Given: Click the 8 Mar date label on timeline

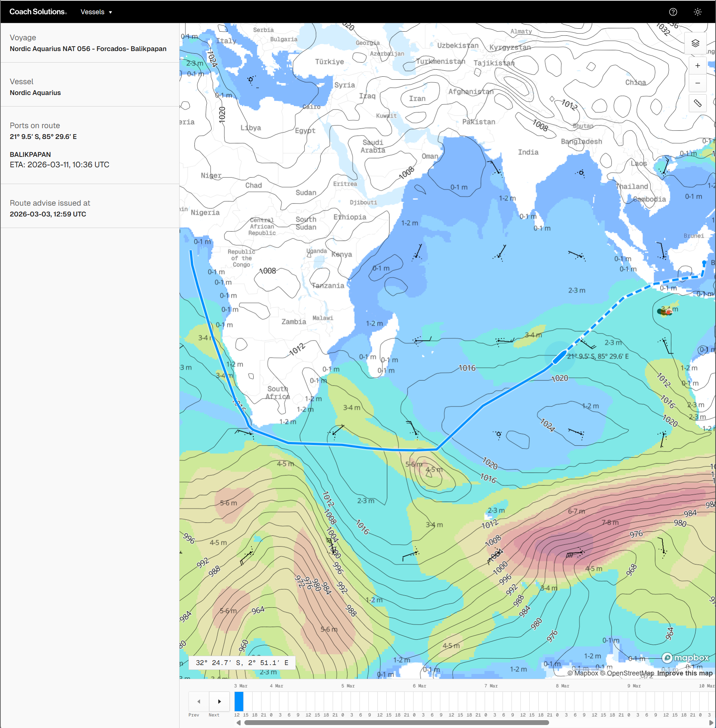Looking at the screenshot, I should [x=562, y=686].
